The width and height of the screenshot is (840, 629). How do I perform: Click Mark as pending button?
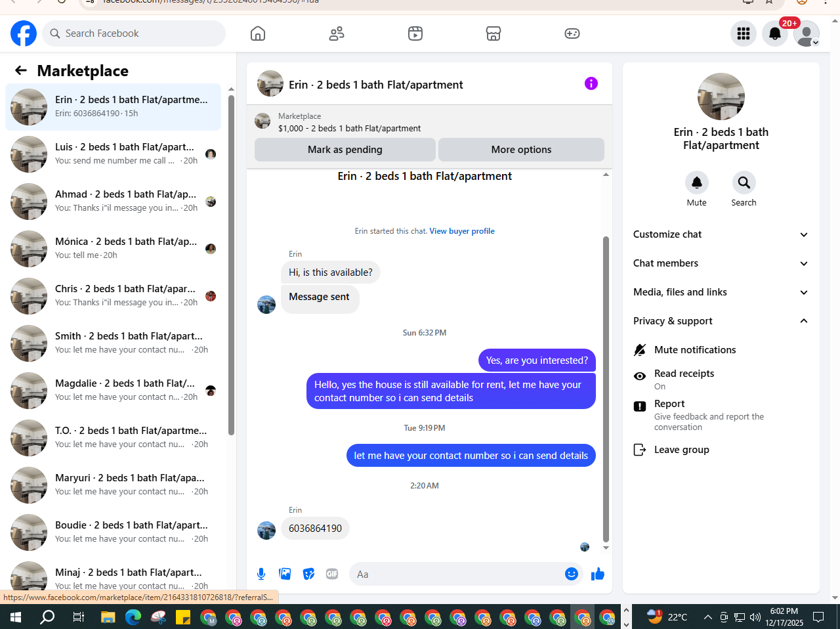(x=345, y=150)
